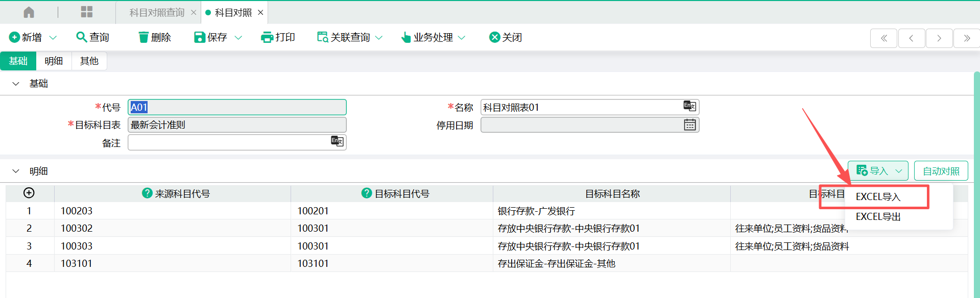
Task: Expand the 新增 dropdown arrow
Action: [53, 38]
